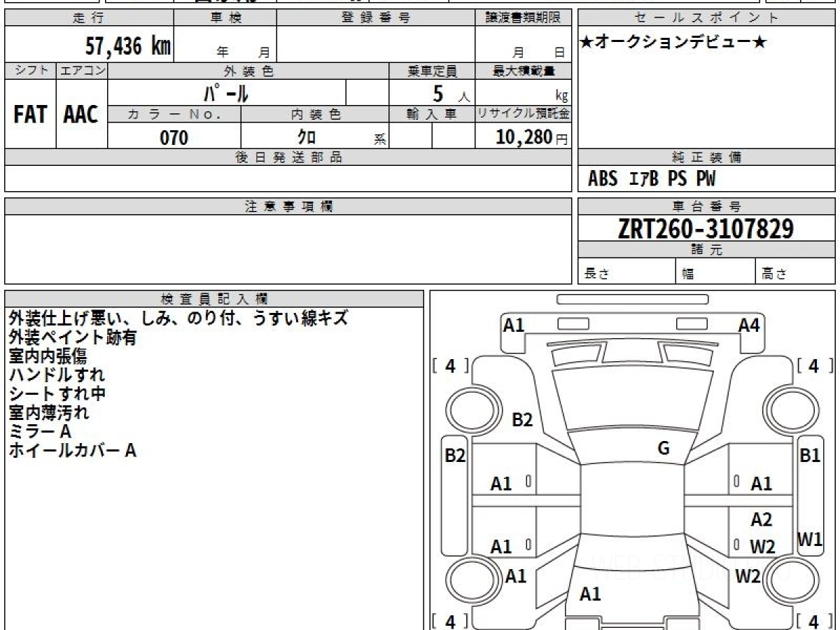Select the A1 mark at the front bumper's left corner
Viewport: 840px width, 630px height.
click(514, 325)
